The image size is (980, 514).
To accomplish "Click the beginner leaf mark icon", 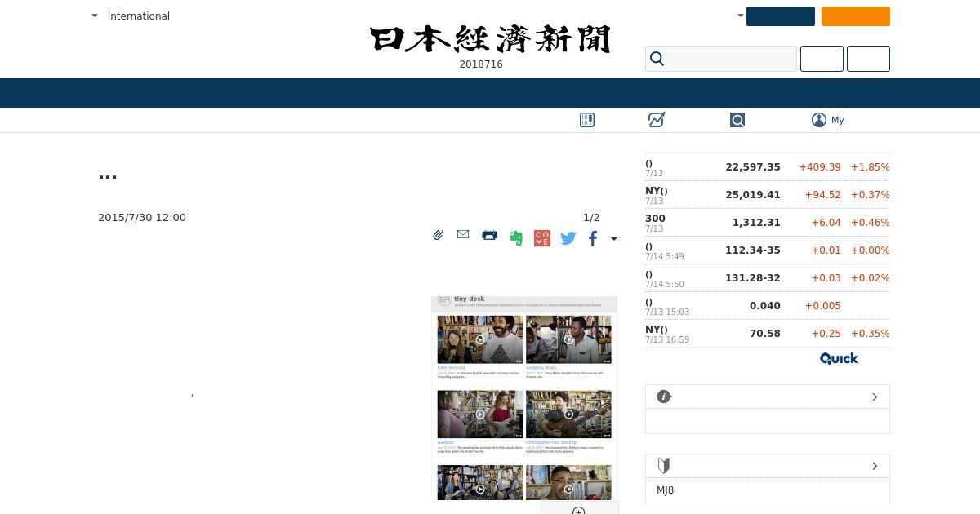I will click(664, 466).
